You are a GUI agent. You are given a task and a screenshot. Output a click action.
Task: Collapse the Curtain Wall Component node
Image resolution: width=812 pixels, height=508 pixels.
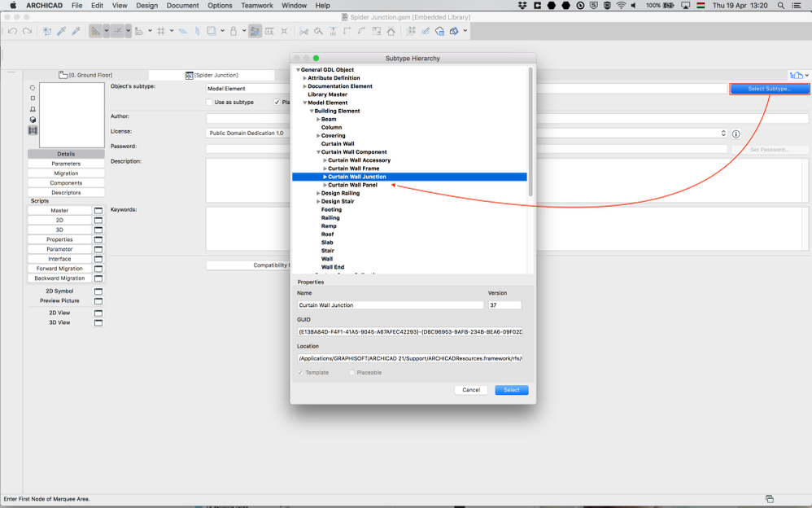(x=318, y=152)
